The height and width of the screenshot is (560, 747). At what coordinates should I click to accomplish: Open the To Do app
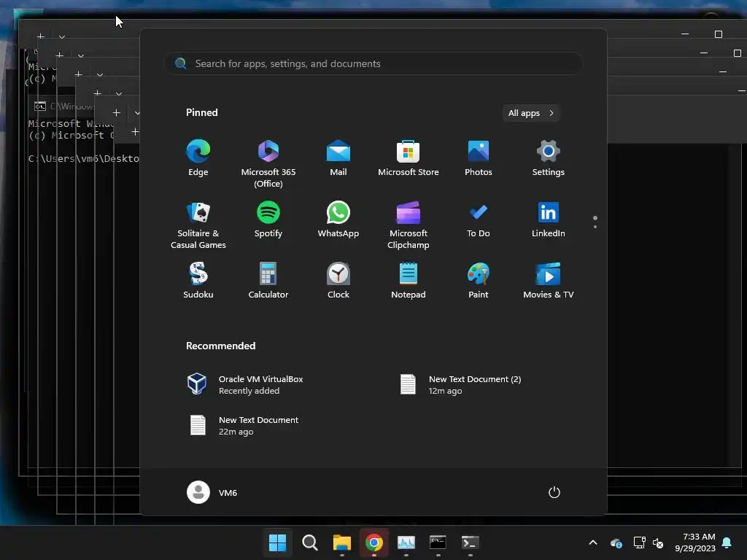pos(479,219)
